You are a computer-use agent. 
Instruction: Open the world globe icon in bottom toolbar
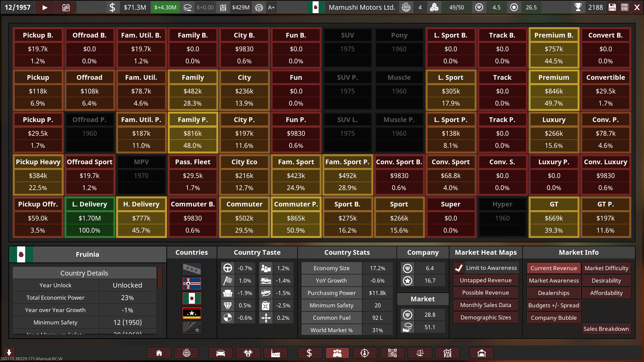186,353
